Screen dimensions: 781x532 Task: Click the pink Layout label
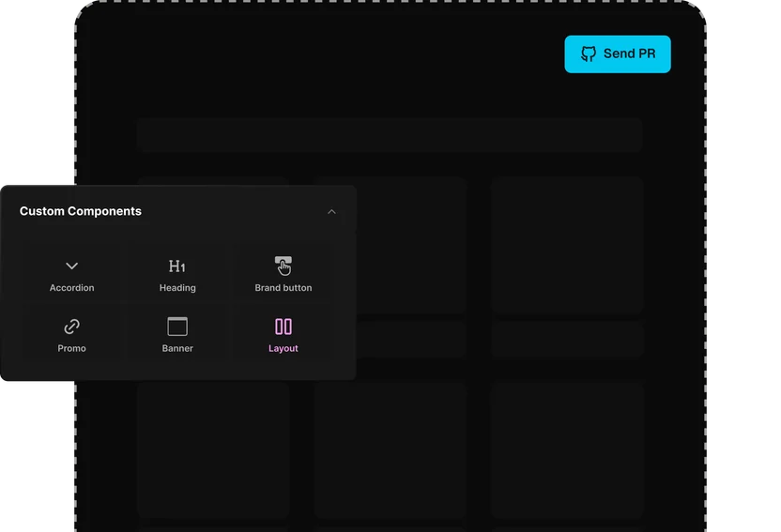pos(283,348)
